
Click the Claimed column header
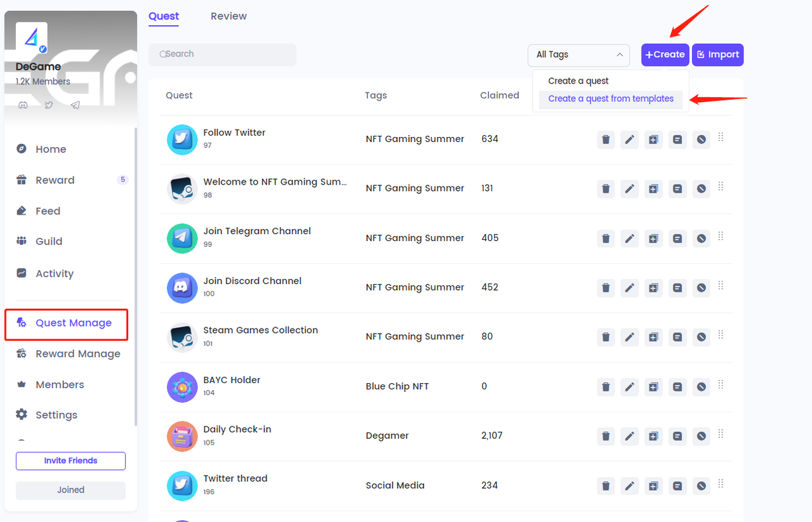click(499, 95)
